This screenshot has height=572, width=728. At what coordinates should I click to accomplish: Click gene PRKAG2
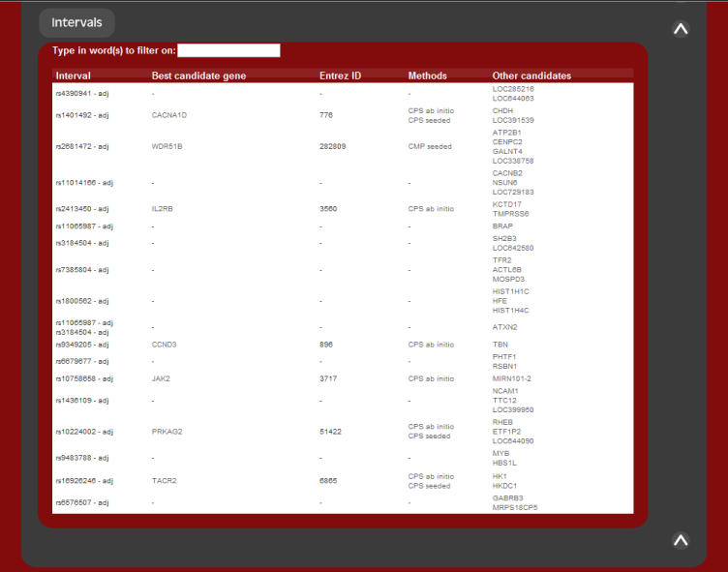[167, 432]
